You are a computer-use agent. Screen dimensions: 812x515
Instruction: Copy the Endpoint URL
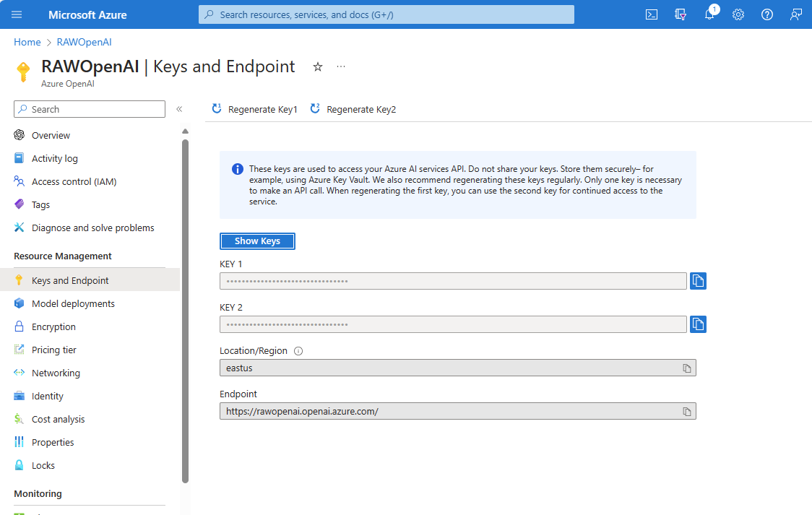[687, 412]
